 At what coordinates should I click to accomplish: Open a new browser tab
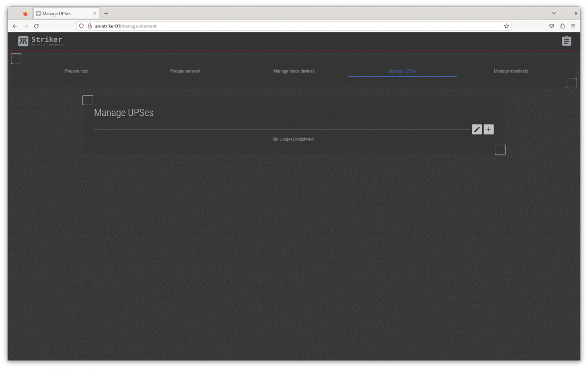point(106,14)
